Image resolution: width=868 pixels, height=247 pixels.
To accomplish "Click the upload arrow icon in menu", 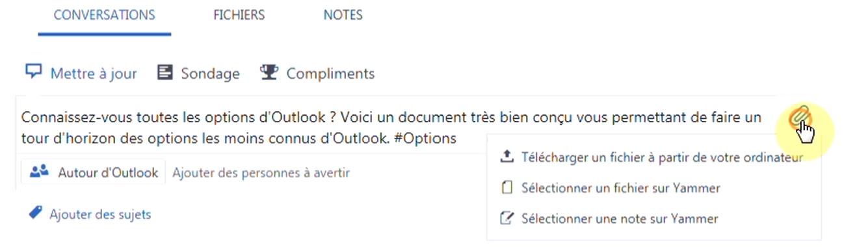I will [x=506, y=157].
